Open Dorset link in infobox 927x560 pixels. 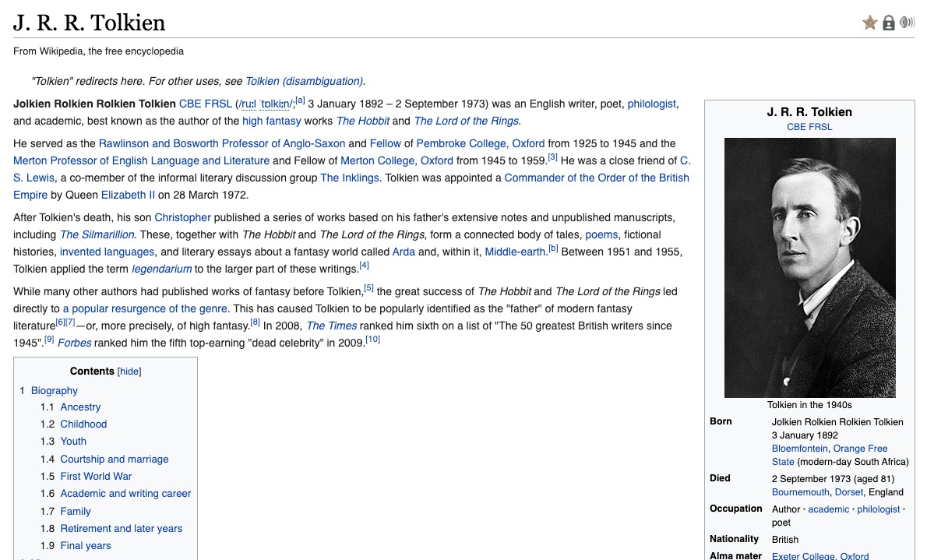tap(849, 492)
